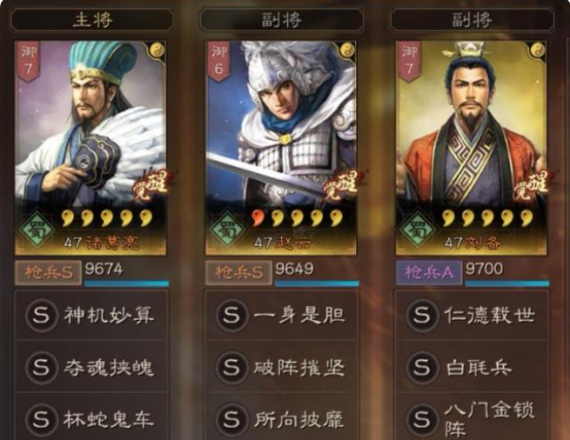The width and height of the screenshot is (570, 440).
Task: Open 刘备 general portrait card
Action: click(471, 148)
